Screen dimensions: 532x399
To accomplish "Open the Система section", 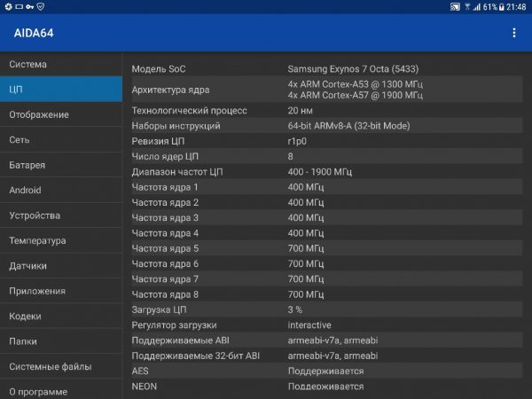I will tap(61, 64).
